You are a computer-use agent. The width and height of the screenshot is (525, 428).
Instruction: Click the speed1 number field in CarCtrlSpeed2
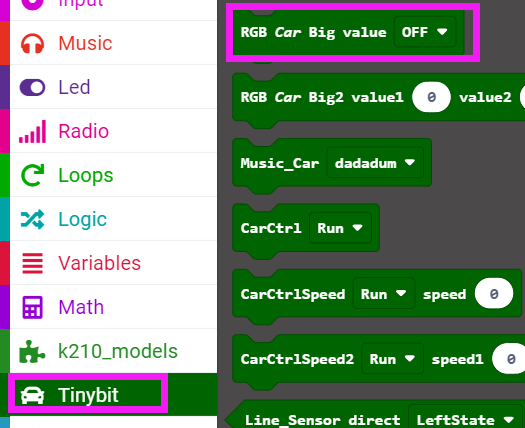509,359
